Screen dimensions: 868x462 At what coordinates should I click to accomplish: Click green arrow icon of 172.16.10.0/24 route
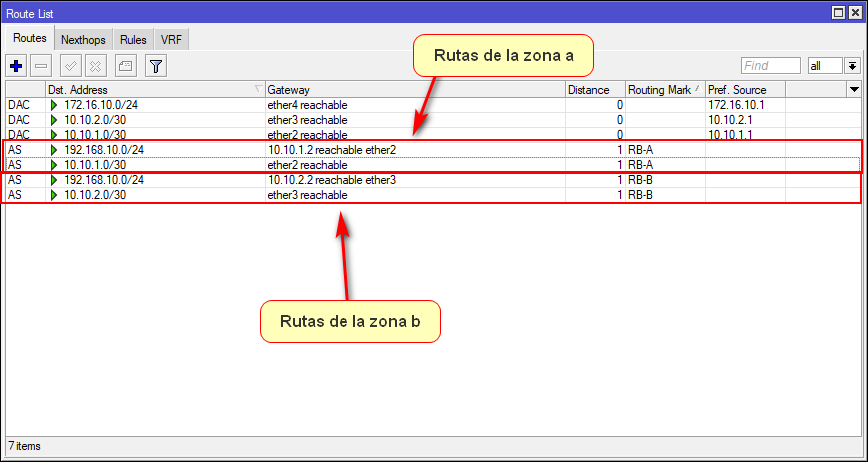tap(55, 105)
